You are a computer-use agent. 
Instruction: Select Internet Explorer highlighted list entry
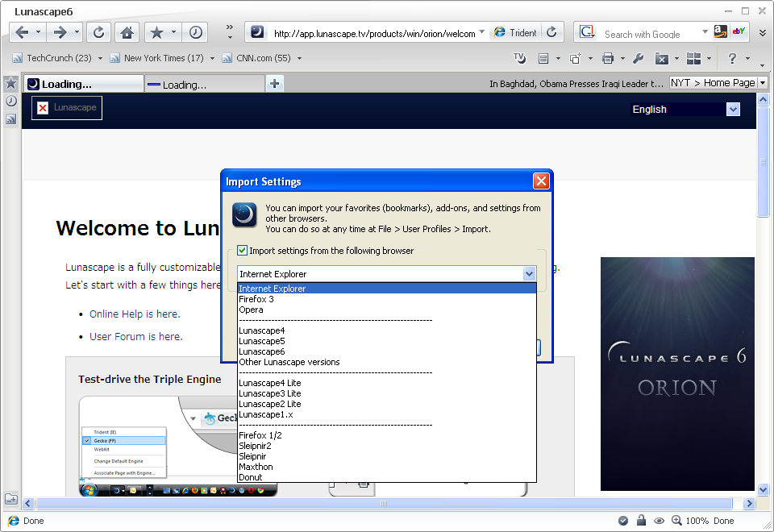pos(386,289)
